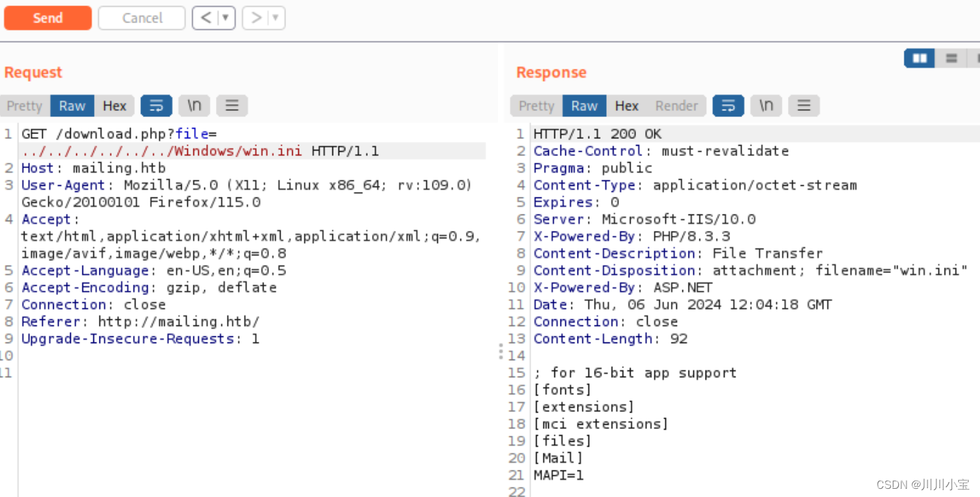
Task: Open the Render tab in Response
Action: click(676, 106)
